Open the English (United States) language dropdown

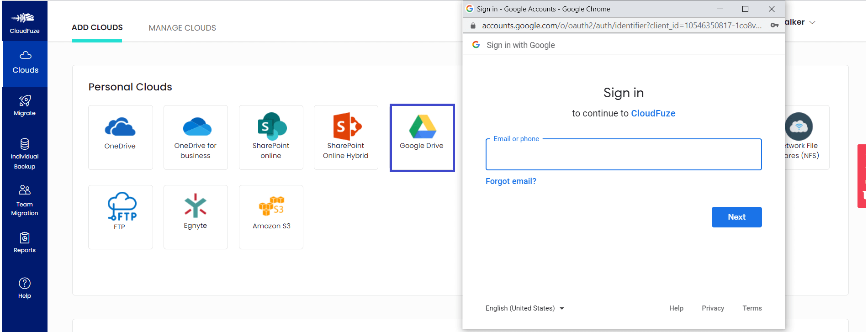525,308
